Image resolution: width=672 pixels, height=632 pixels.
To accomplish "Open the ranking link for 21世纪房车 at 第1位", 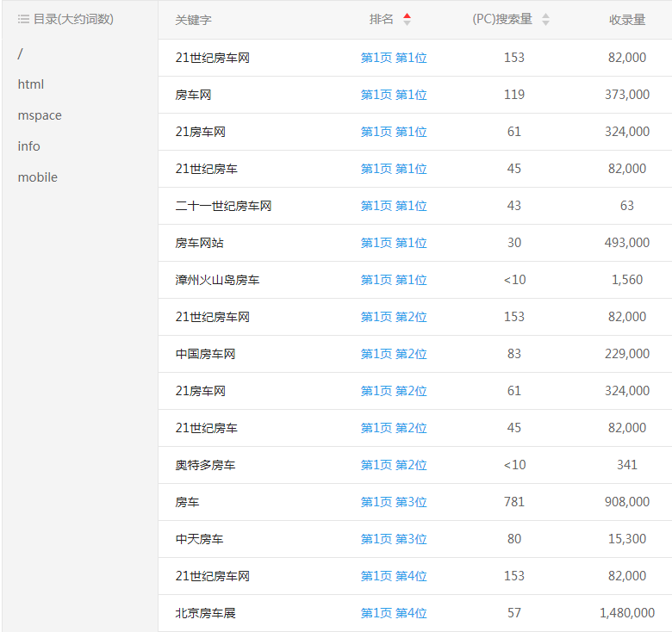I will pos(394,169).
